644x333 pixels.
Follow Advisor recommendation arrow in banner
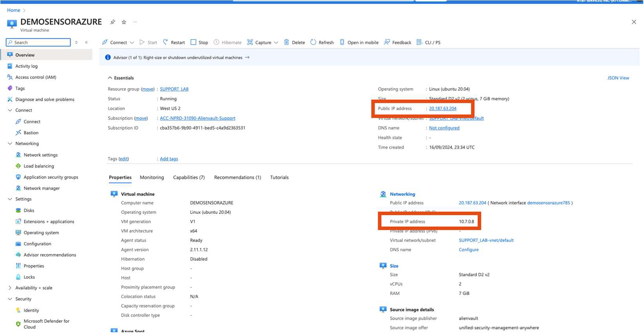click(247, 58)
